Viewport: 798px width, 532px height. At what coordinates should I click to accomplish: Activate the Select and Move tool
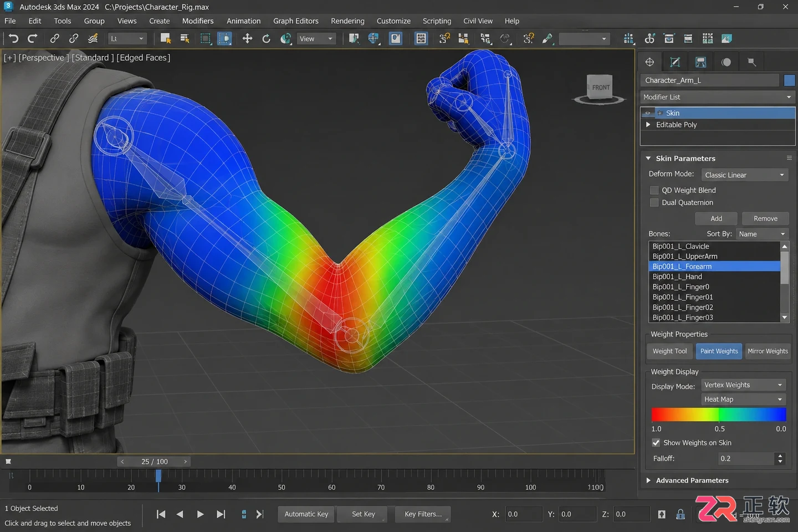point(247,38)
